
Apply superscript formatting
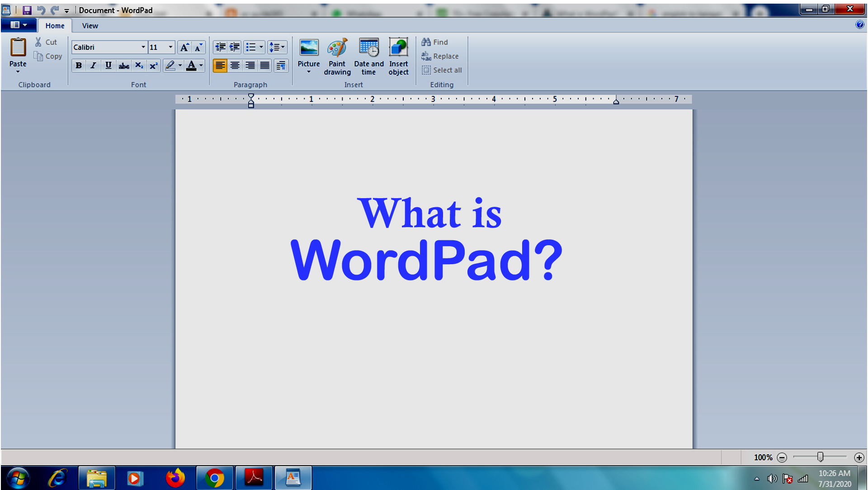click(x=153, y=66)
